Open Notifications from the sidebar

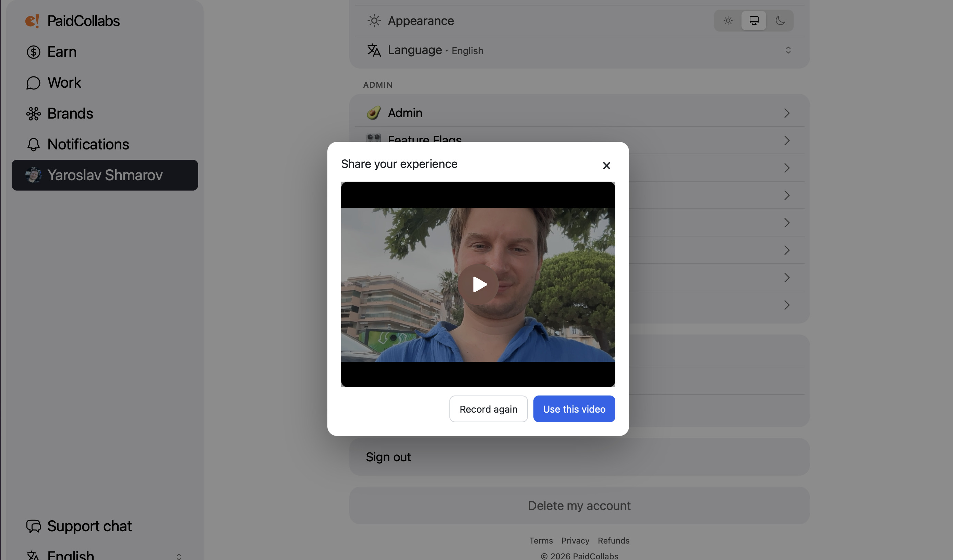pyautogui.click(x=105, y=144)
